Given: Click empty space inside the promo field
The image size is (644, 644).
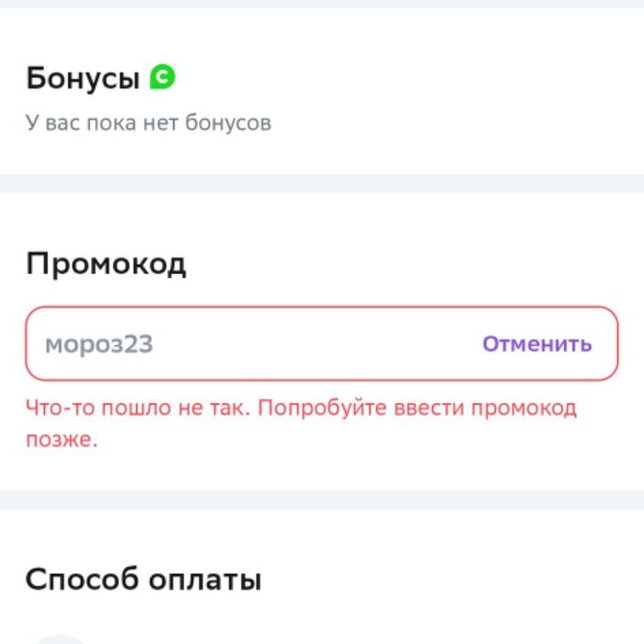Looking at the screenshot, I should (x=322, y=344).
